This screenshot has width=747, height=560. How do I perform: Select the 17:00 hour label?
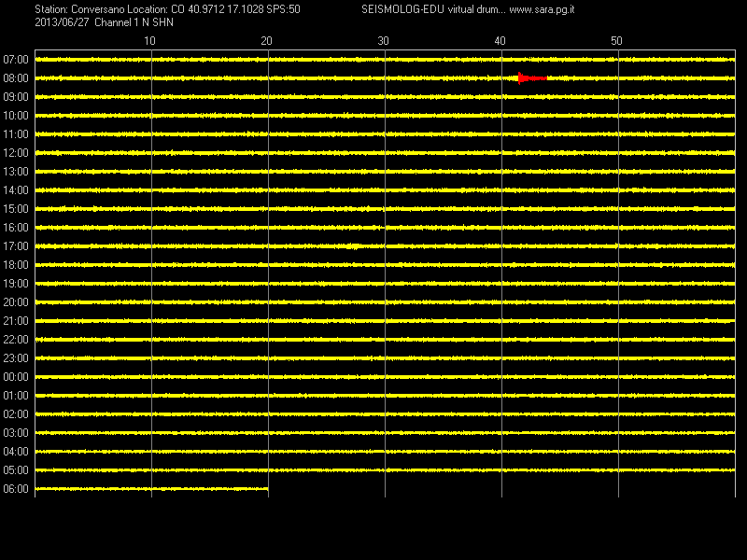16,246
